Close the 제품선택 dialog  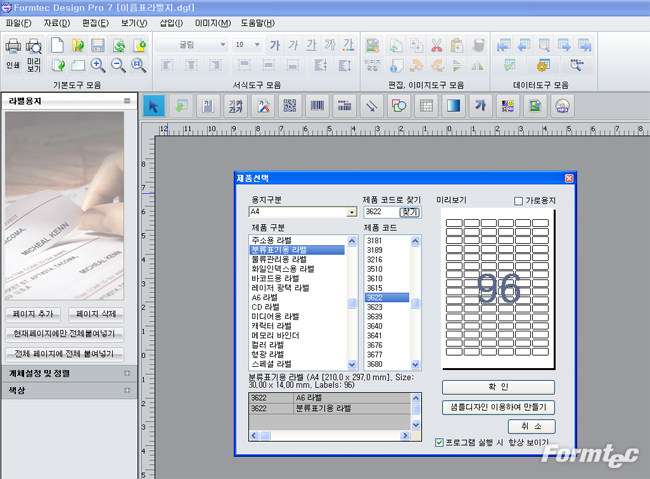point(569,178)
